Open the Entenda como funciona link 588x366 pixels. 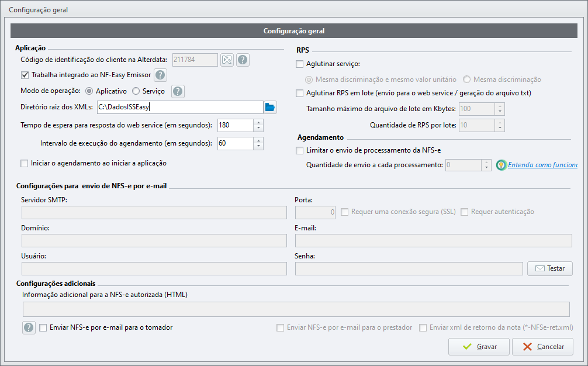click(x=542, y=165)
